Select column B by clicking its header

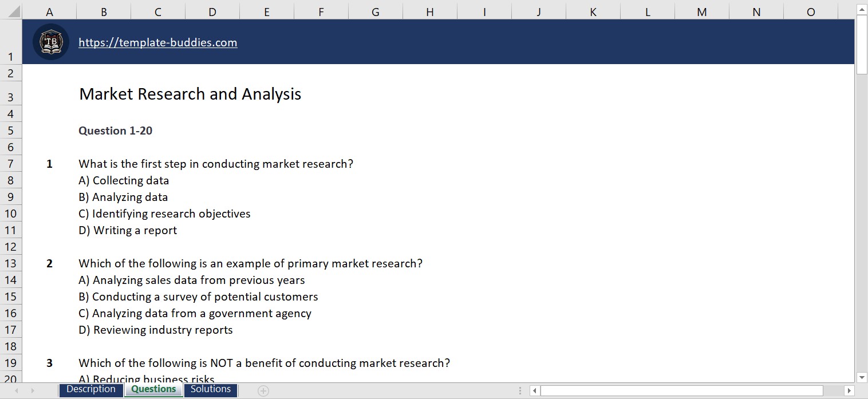(x=104, y=11)
